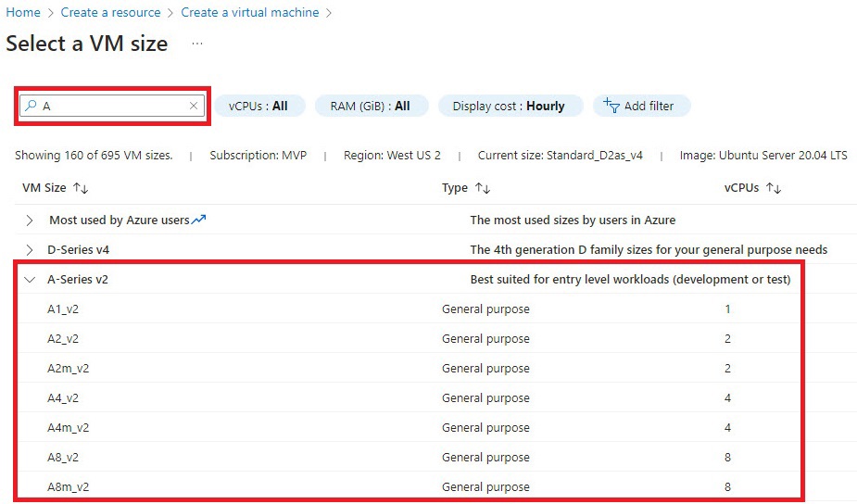Open the RAM (GiB) filter pill
857x504 pixels.
coord(371,106)
